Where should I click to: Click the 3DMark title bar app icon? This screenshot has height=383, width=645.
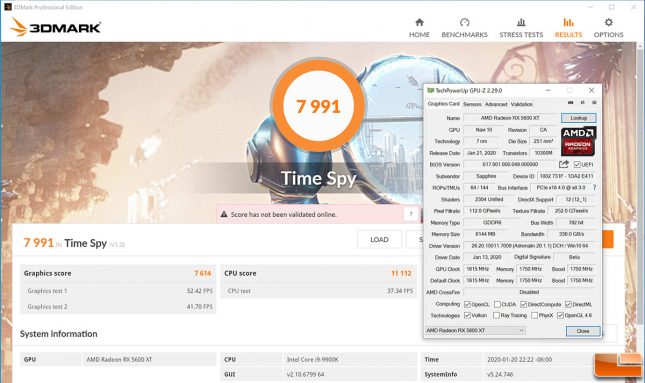tap(7, 7)
